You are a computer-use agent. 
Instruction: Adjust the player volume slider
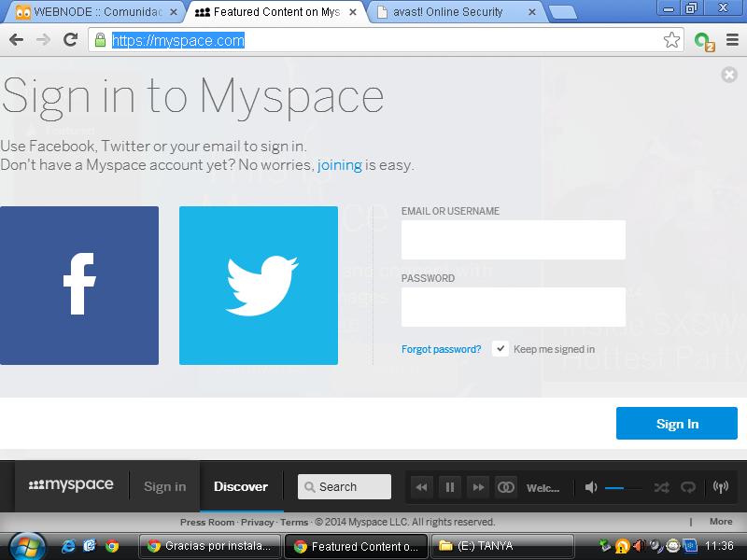coord(623,487)
